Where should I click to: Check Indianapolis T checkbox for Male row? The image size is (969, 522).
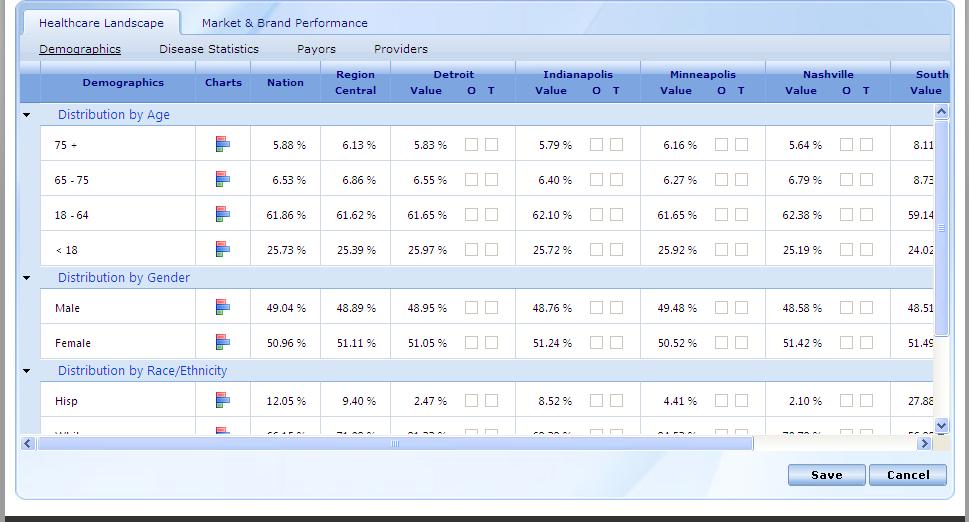coord(616,308)
